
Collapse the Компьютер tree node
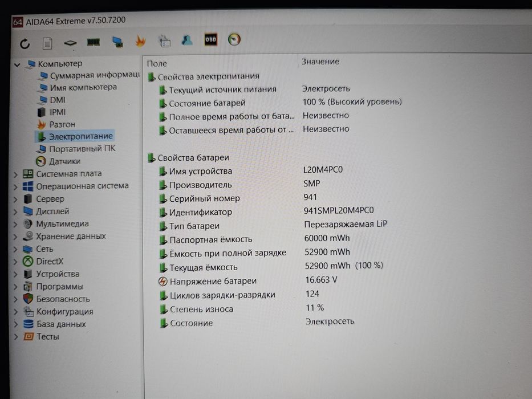tap(17, 64)
